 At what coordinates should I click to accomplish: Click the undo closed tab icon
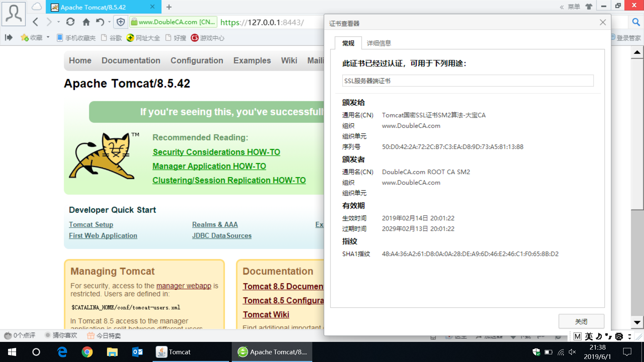(100, 22)
